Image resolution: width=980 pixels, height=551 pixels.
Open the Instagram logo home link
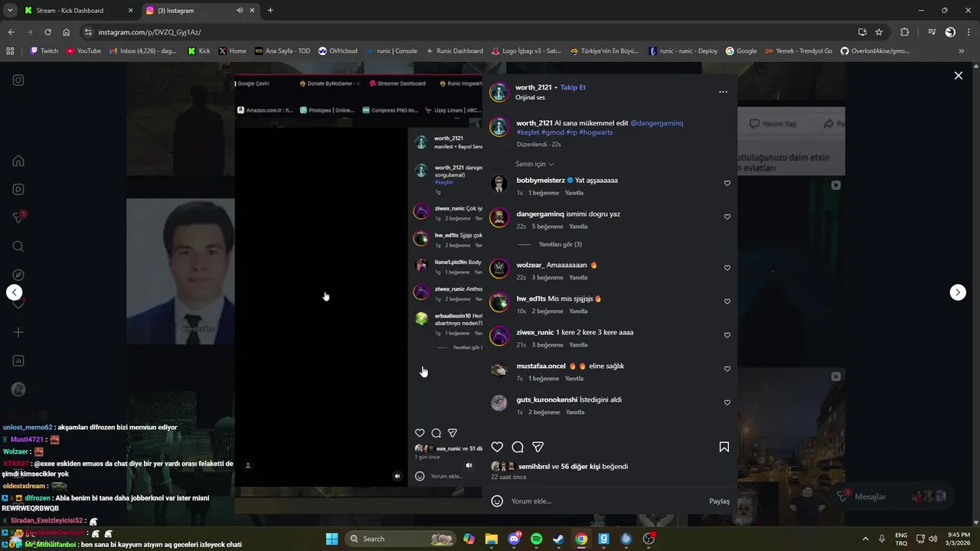point(18,80)
